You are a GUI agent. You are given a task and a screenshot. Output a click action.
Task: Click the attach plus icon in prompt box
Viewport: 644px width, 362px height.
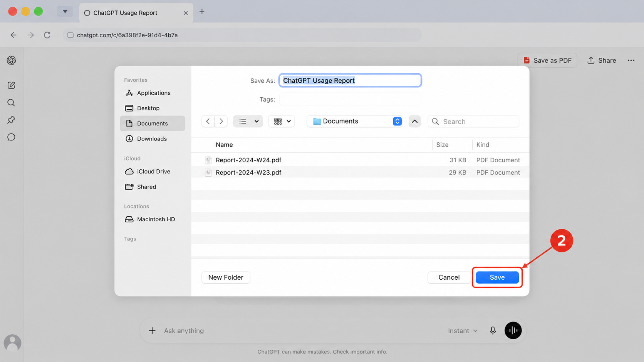coord(152,331)
